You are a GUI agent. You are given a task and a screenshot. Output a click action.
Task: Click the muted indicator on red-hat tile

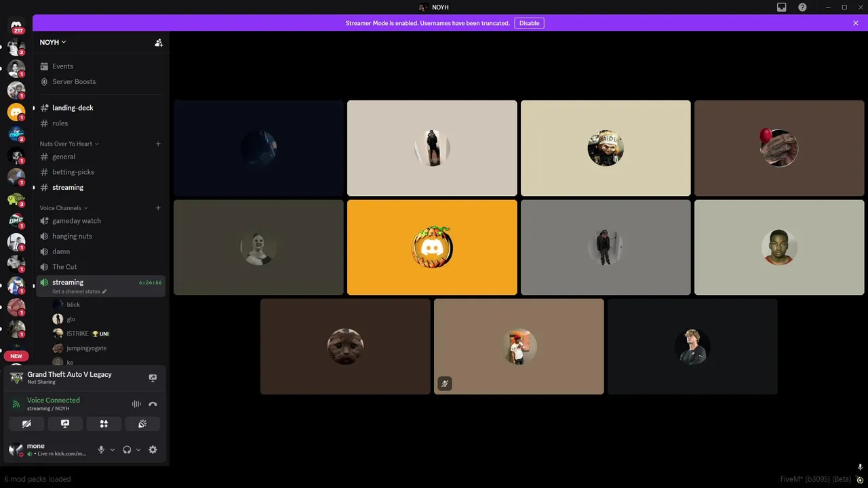(444, 384)
